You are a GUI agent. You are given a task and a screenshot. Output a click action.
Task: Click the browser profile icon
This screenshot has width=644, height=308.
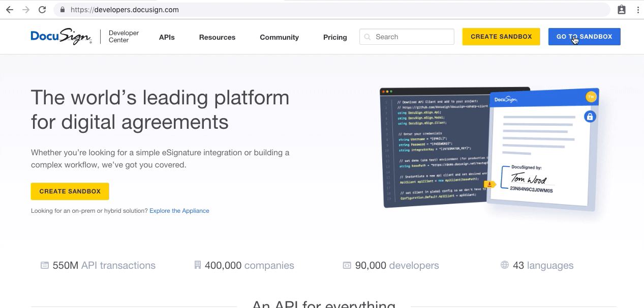click(621, 10)
